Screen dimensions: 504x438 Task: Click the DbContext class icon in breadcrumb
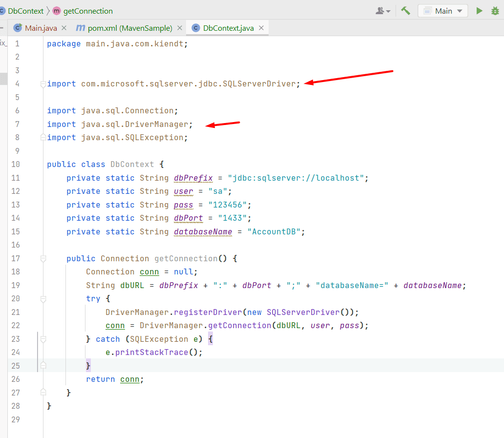[2, 11]
